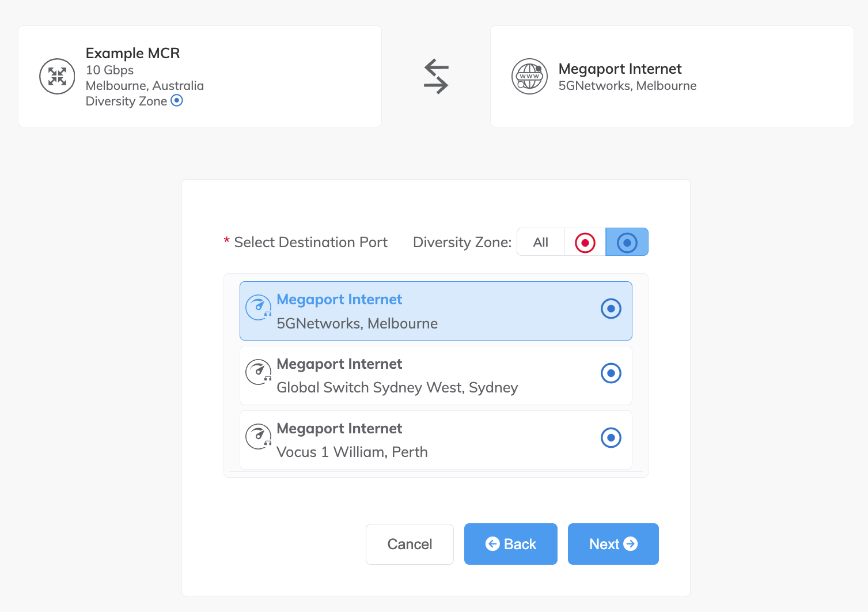Viewport: 868px width, 612px height.
Task: Click the Megaport Internet globe icon
Action: pyautogui.click(x=529, y=76)
